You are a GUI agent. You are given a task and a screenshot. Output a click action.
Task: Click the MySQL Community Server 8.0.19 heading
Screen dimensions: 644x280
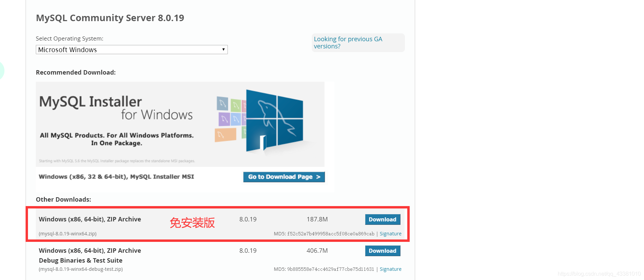coord(110,18)
